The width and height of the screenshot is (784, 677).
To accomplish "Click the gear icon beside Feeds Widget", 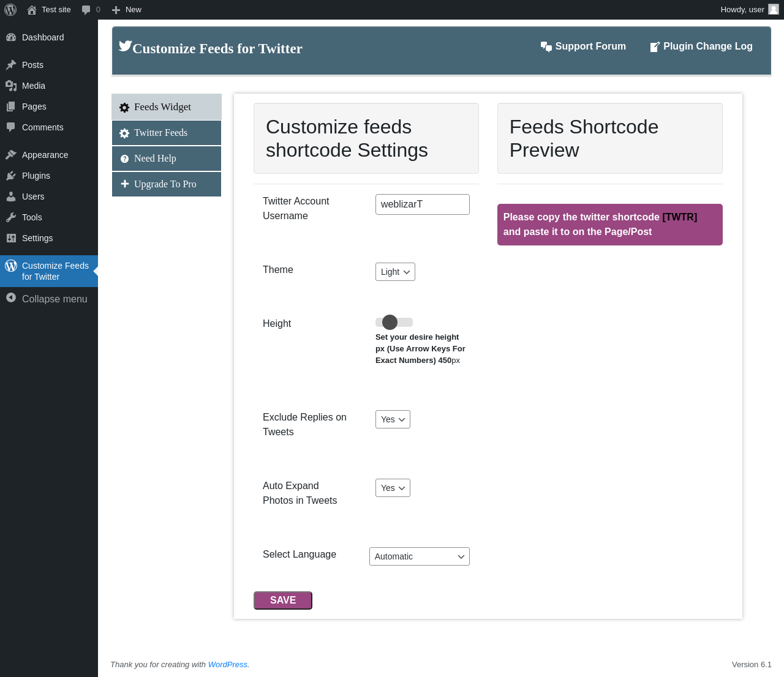I will 124,108.
